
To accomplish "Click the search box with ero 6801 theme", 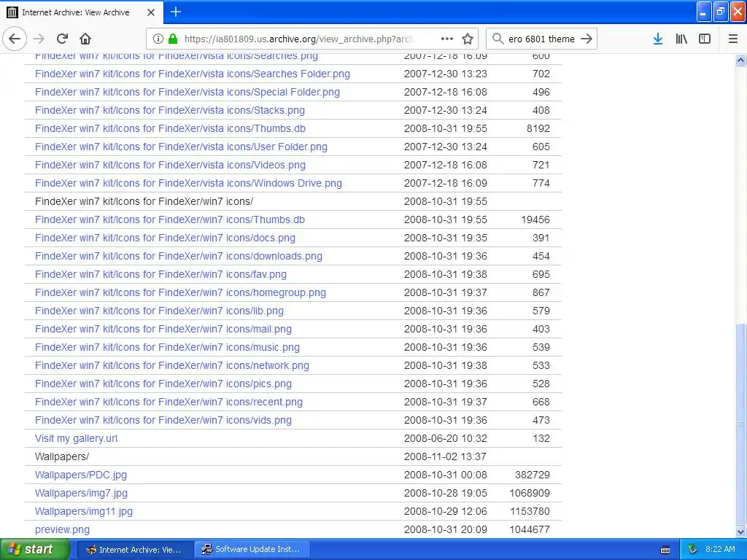I will (542, 39).
